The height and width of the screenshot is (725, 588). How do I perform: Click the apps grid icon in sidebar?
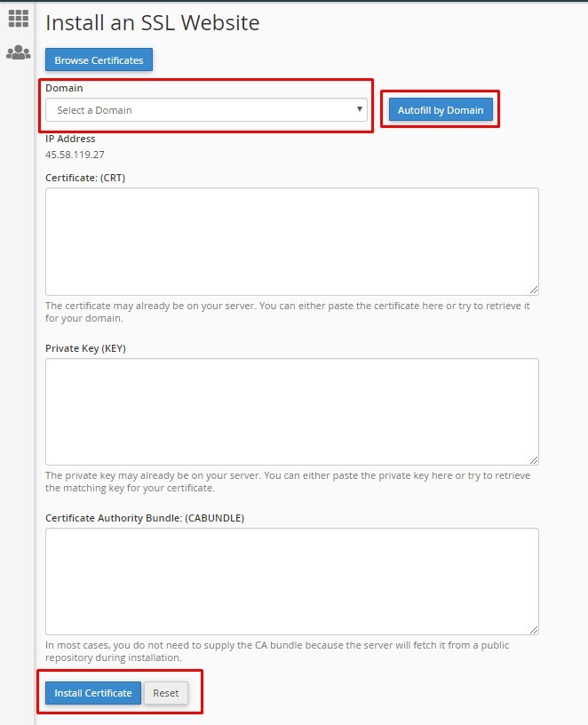click(x=18, y=18)
